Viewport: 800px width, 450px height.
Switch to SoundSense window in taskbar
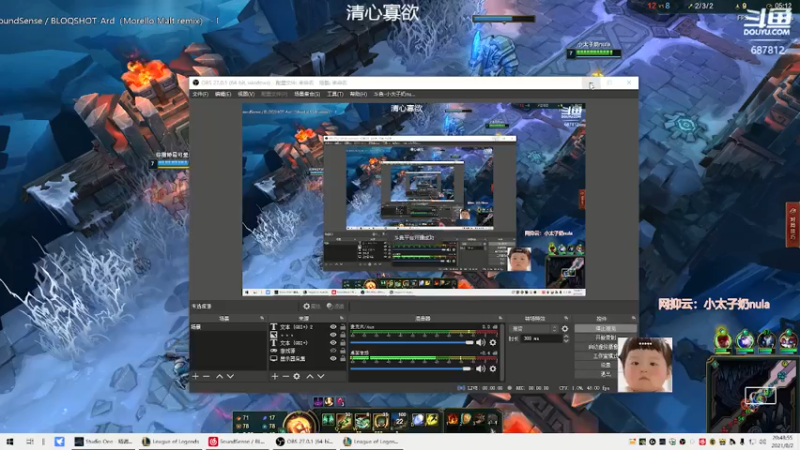[x=237, y=441]
